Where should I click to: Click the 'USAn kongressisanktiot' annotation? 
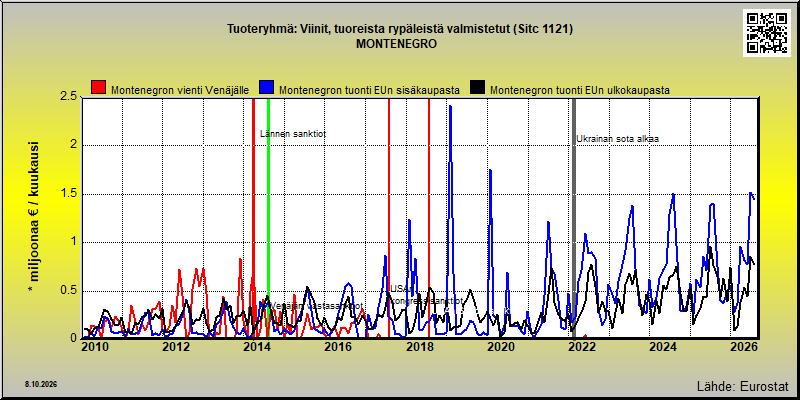coord(427,295)
